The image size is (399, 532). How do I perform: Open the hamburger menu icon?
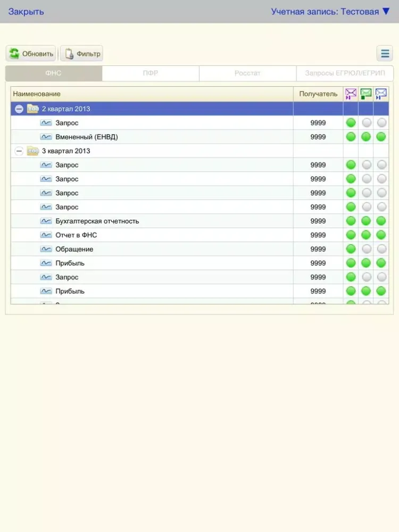[385, 54]
